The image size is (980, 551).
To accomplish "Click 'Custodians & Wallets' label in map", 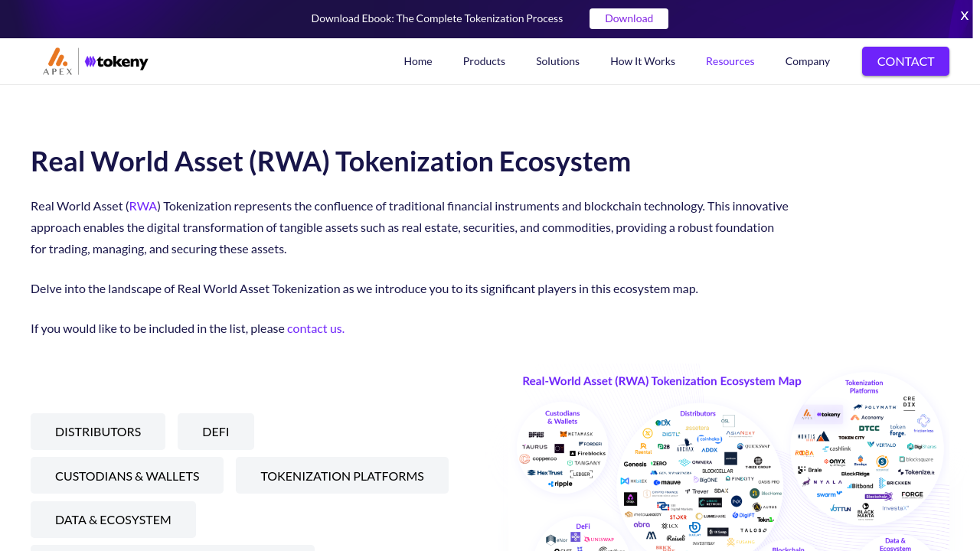I will point(562,417).
